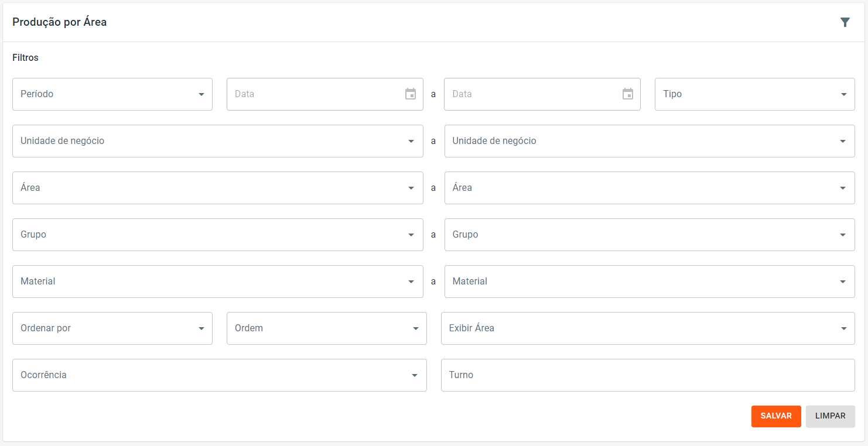Expand the Período dropdown
Screen dimensions: 868x446
point(112,94)
